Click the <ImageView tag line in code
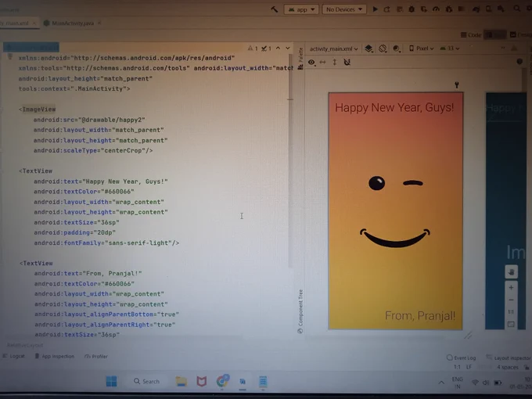The image size is (532, 399). tap(37, 110)
